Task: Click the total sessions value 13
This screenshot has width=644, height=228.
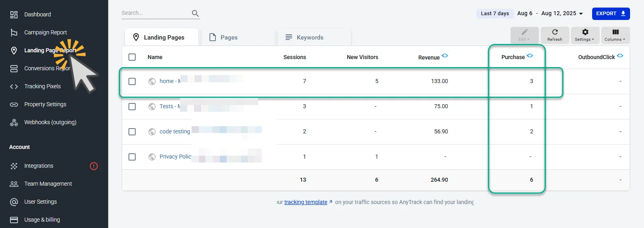Action: [303, 180]
